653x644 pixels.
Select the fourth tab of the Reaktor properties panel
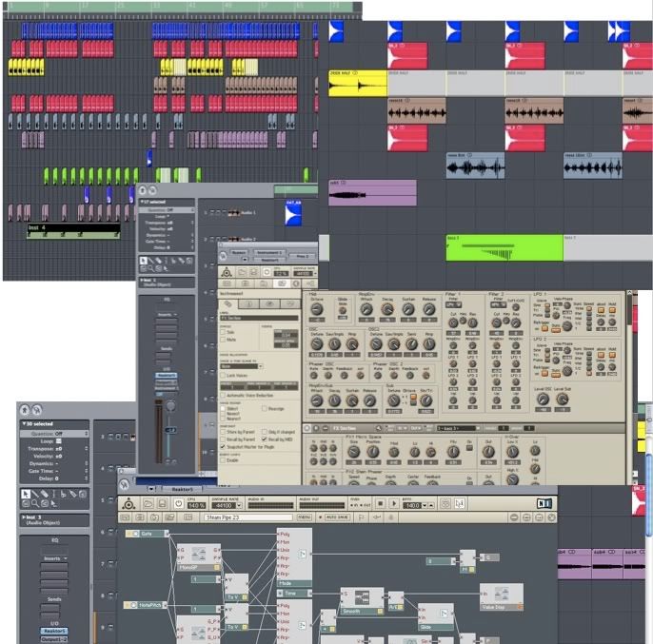coord(289,303)
